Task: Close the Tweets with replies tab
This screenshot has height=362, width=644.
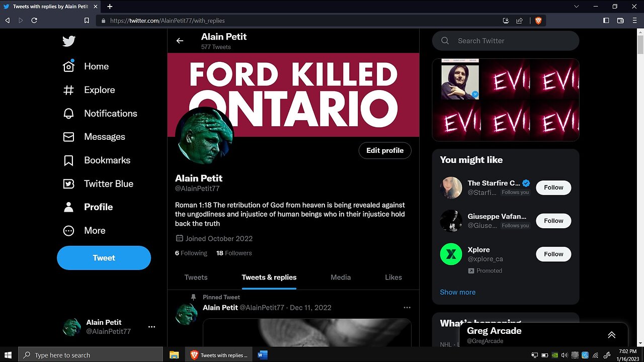Action: coord(95,7)
